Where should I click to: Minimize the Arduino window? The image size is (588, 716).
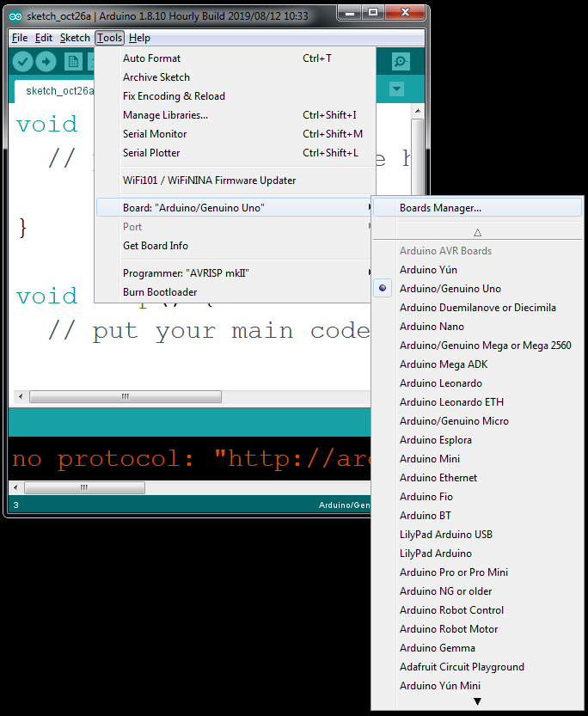(x=350, y=13)
